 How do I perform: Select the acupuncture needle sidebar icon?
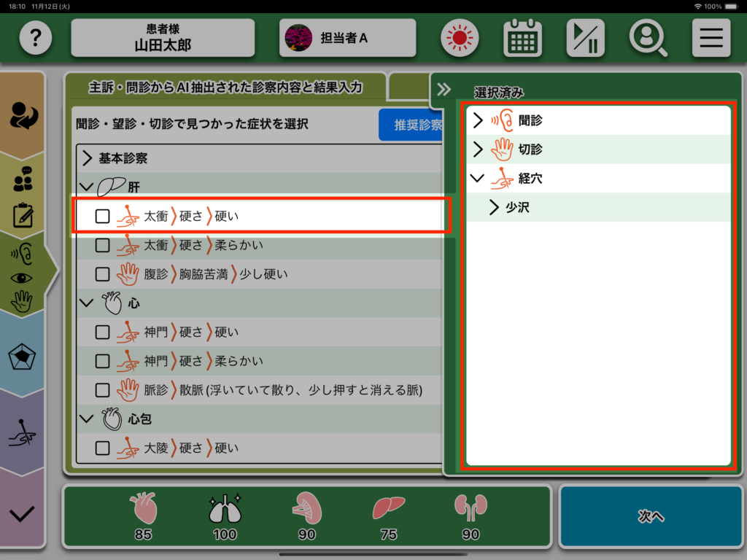[x=23, y=432]
